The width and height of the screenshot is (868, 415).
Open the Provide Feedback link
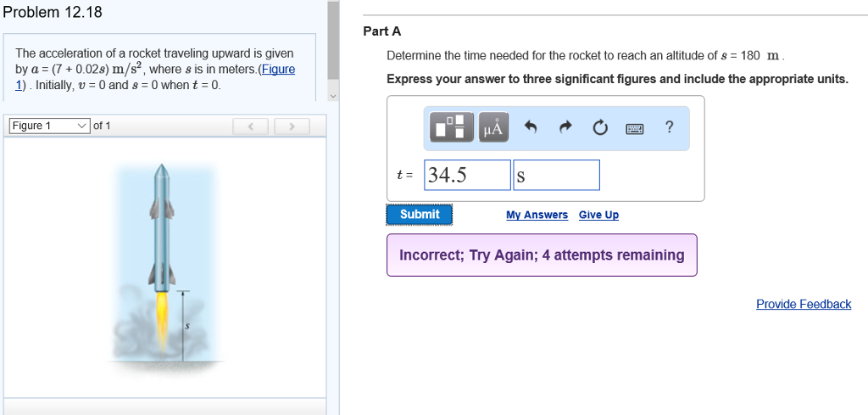(x=803, y=304)
